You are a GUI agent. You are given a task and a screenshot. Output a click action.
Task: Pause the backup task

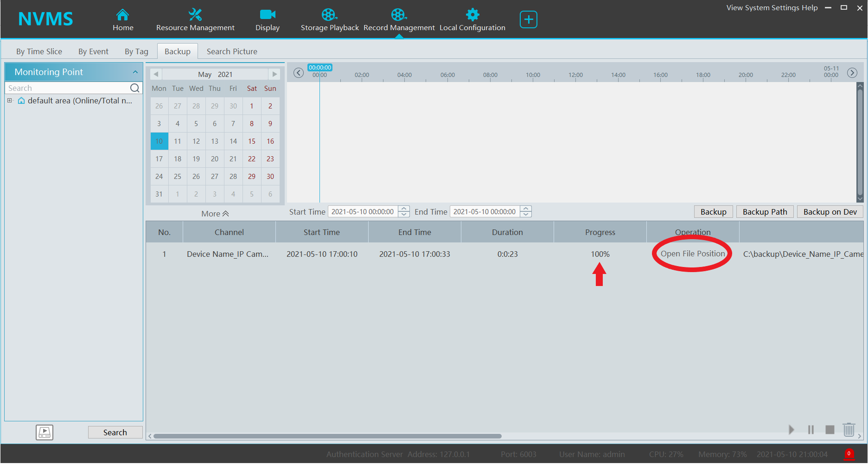[x=811, y=430]
